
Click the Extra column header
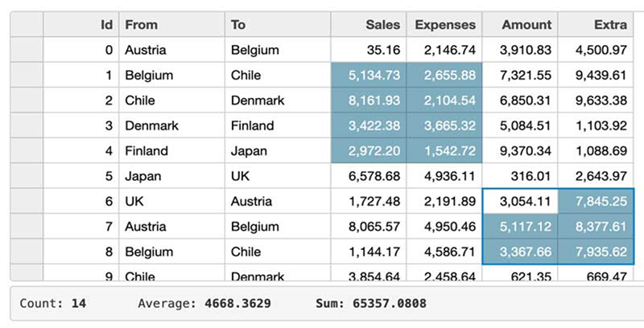(596, 25)
